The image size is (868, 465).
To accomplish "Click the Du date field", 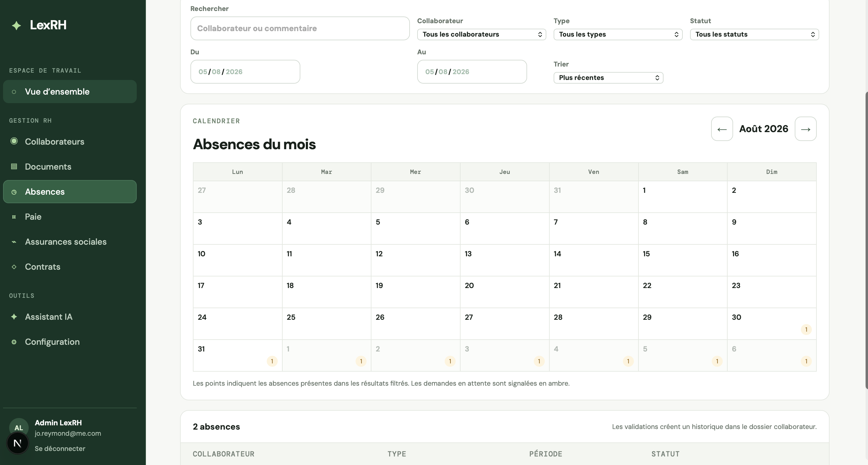I will pos(245,72).
